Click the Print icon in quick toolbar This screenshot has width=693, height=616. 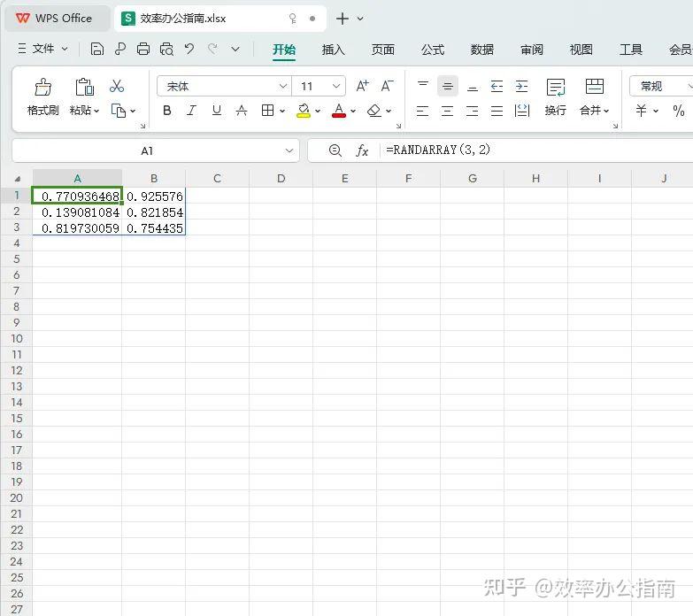coord(143,49)
